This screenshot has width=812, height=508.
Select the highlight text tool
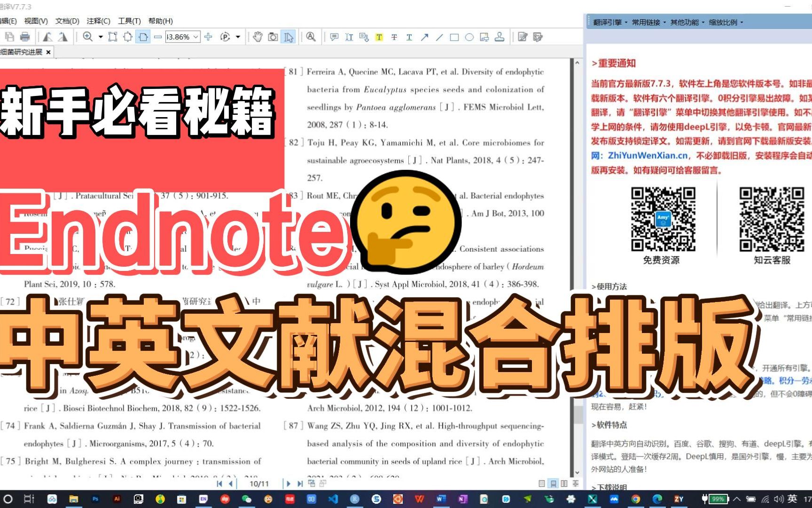click(x=379, y=37)
